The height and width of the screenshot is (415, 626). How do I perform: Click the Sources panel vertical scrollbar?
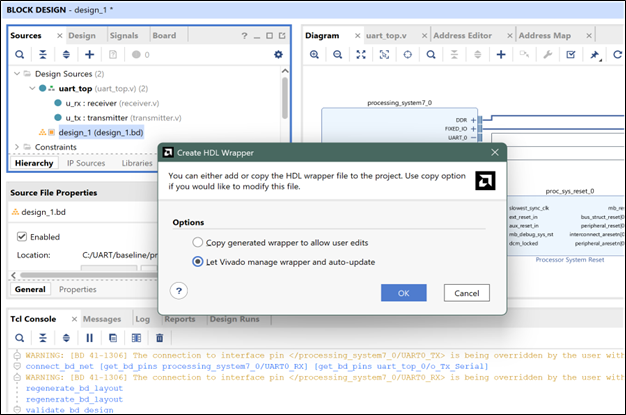(x=285, y=98)
